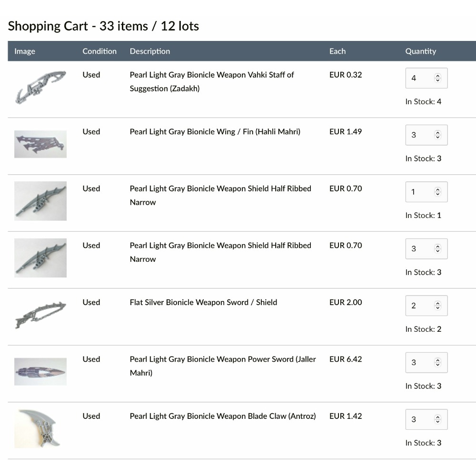Open the Wing / Fin (Hahli Mahri) image
This screenshot has width=476, height=476.
point(40,144)
